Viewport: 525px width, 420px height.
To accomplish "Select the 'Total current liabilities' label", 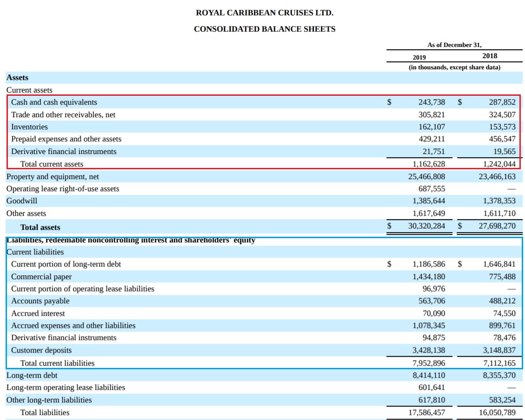I will 57,363.
